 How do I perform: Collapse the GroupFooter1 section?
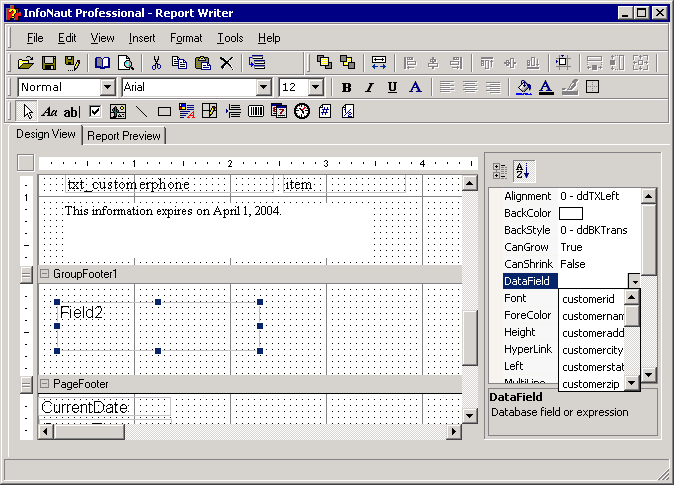point(44,273)
